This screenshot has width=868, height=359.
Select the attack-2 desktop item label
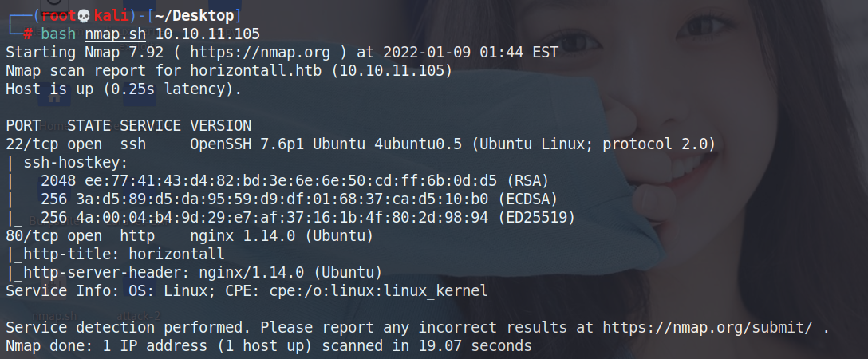point(138,316)
